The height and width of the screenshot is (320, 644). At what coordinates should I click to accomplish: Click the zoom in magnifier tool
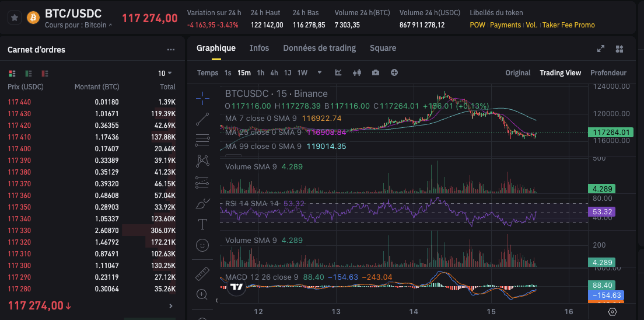[x=202, y=294]
